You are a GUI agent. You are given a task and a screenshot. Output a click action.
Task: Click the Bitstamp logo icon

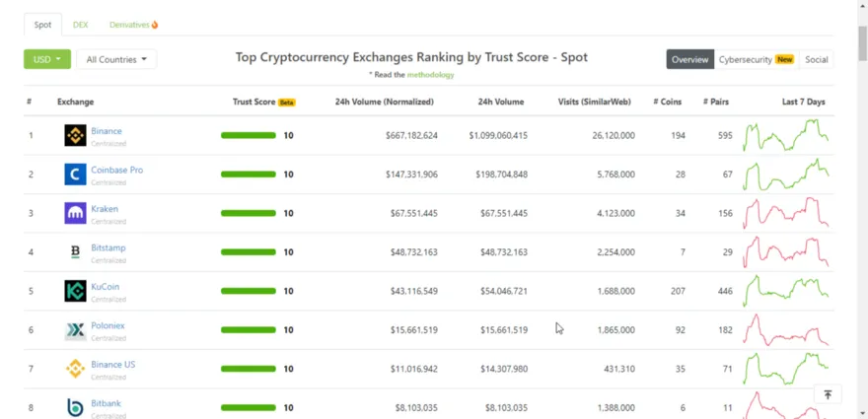tap(75, 251)
